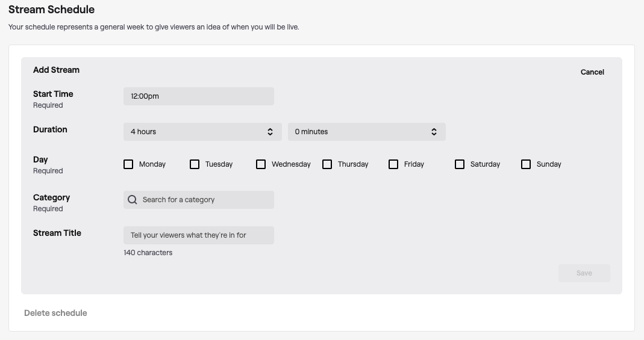
Task: Select the Thursday checkbox
Action: (x=327, y=164)
